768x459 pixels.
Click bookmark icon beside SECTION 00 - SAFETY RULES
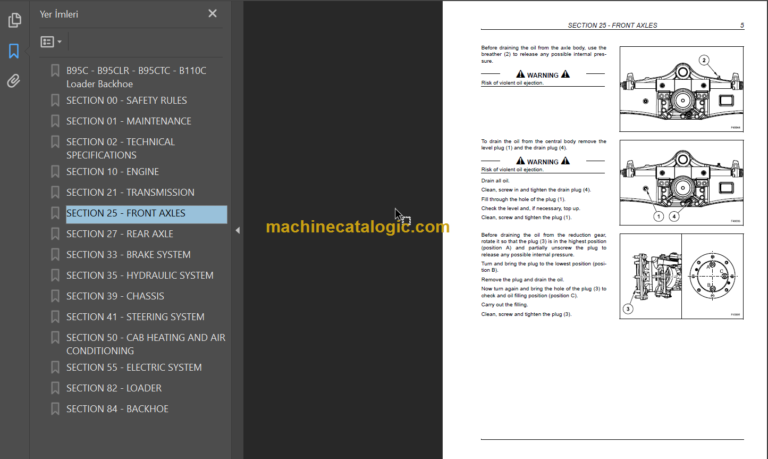point(55,100)
